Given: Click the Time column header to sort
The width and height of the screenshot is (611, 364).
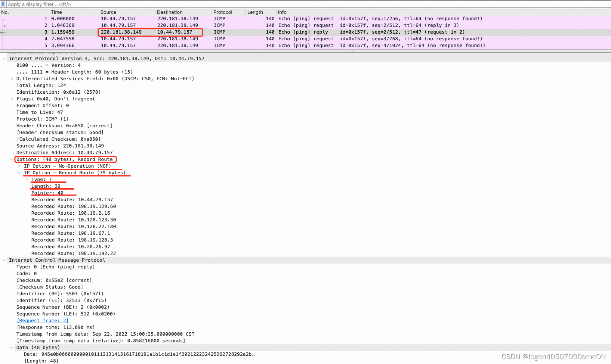Looking at the screenshot, I should coord(56,12).
